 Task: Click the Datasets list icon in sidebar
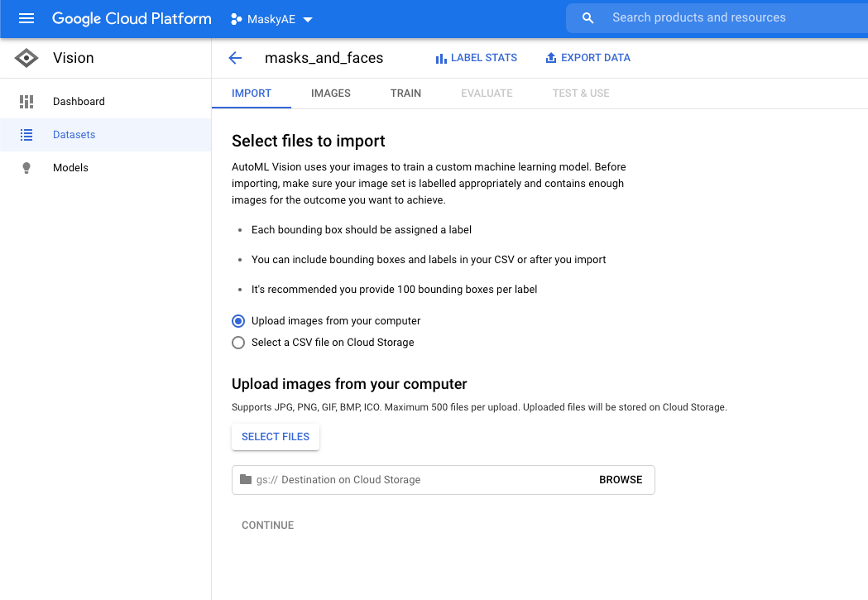[x=26, y=135]
